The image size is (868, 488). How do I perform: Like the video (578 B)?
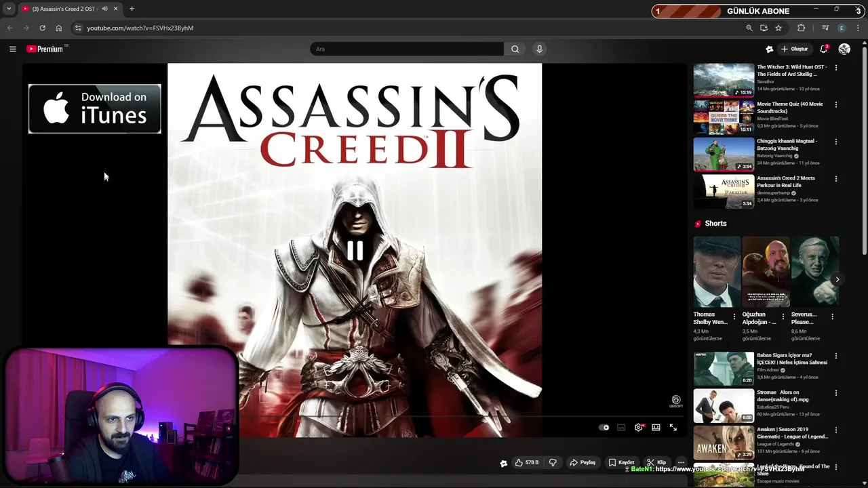tap(527, 462)
